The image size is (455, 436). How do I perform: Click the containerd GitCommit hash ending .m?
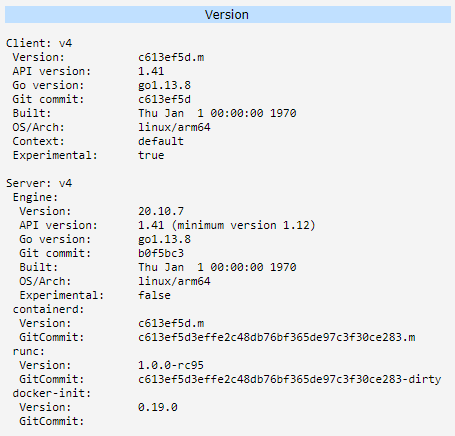pos(277,337)
